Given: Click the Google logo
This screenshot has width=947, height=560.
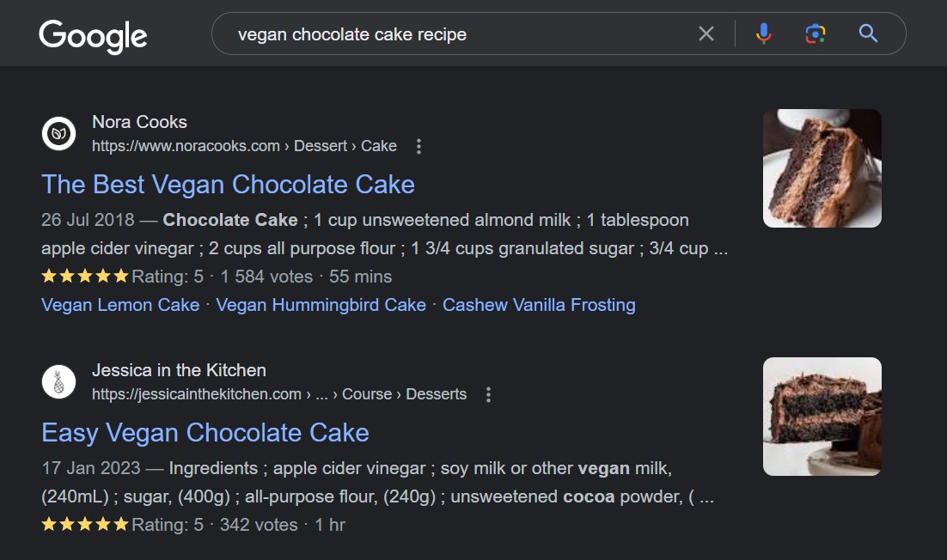Looking at the screenshot, I should [93, 35].
